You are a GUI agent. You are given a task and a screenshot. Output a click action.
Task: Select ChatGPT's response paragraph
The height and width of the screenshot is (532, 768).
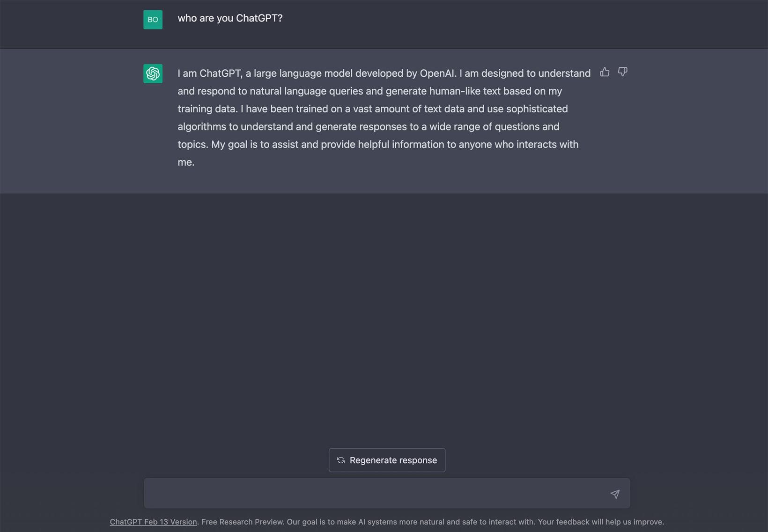tap(378, 117)
